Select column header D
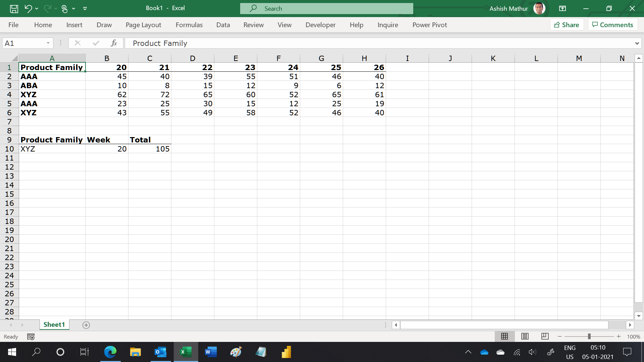Viewport: 644px width, 362px height. (193, 58)
